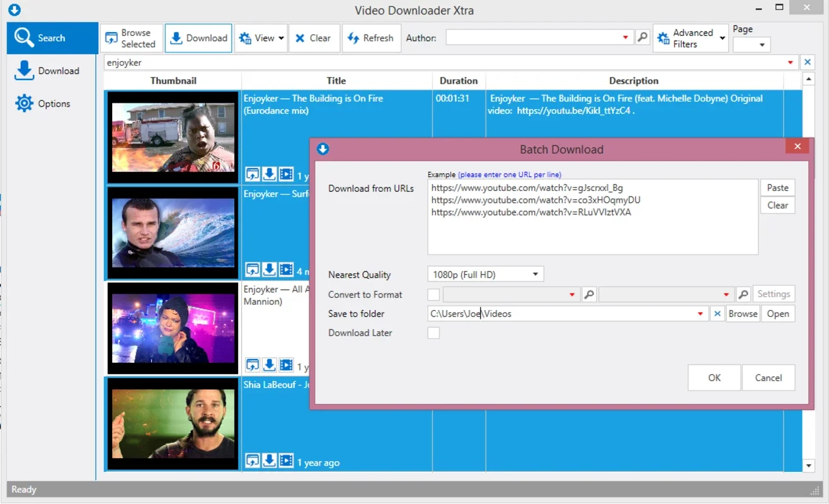Click the Refresh toolbar button
Image resolution: width=829 pixels, height=504 pixels.
click(x=371, y=38)
